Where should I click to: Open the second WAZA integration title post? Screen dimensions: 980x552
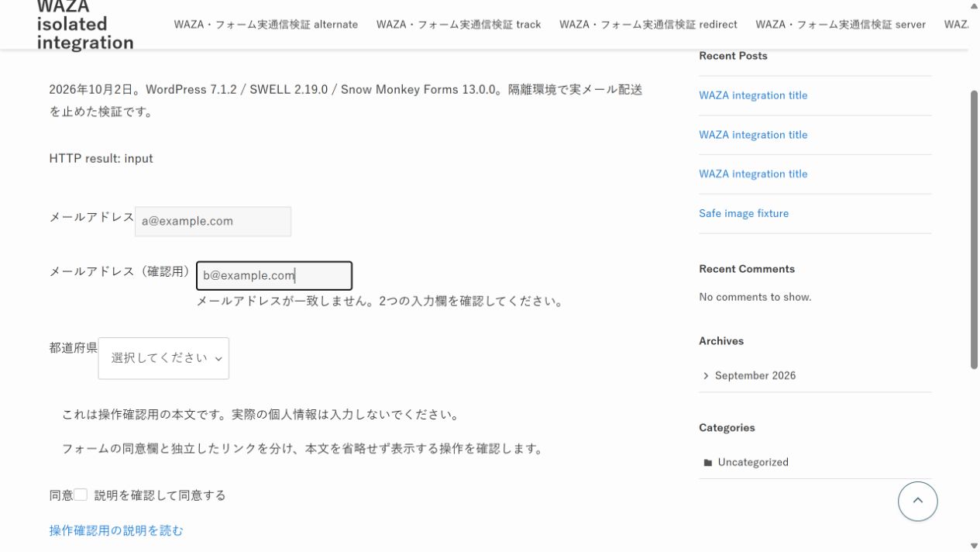pos(753,135)
